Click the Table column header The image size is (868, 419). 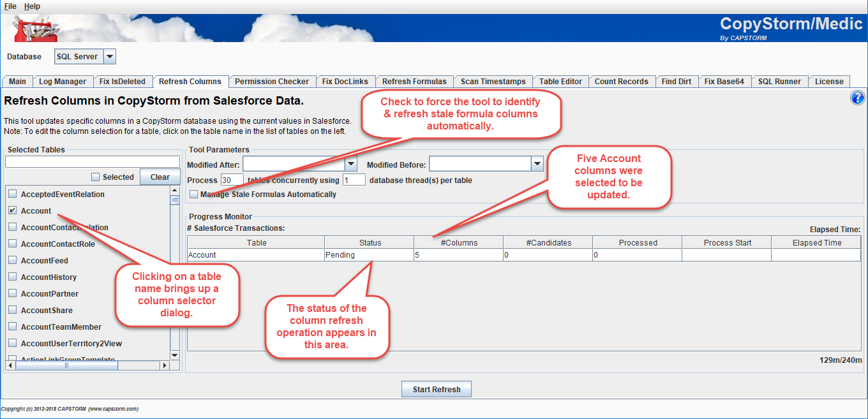(x=256, y=243)
